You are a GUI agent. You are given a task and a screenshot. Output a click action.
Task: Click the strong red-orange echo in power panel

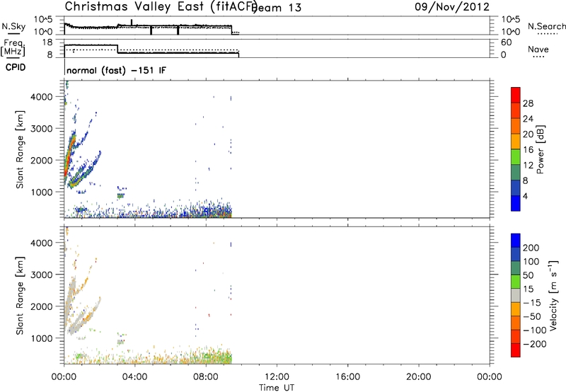pos(68,158)
